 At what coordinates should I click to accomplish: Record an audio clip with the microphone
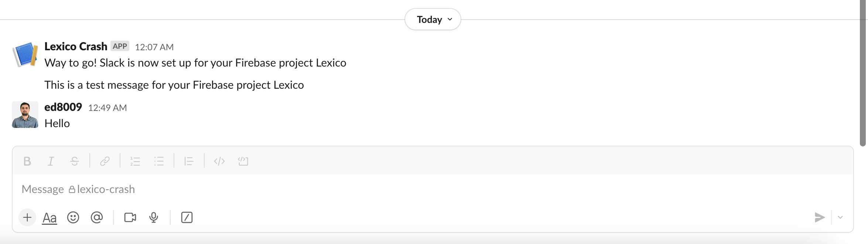pyautogui.click(x=154, y=217)
